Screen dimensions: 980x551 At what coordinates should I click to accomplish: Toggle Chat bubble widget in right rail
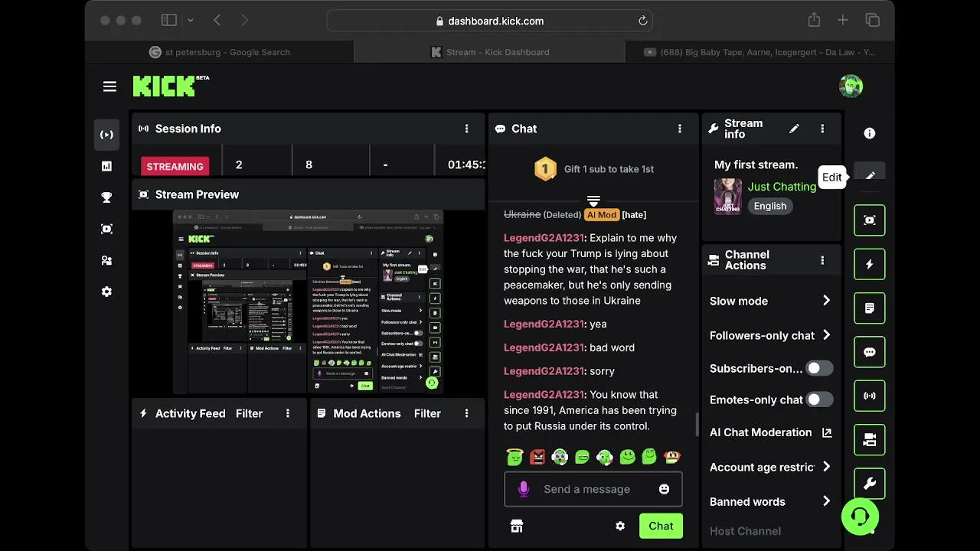point(869,352)
